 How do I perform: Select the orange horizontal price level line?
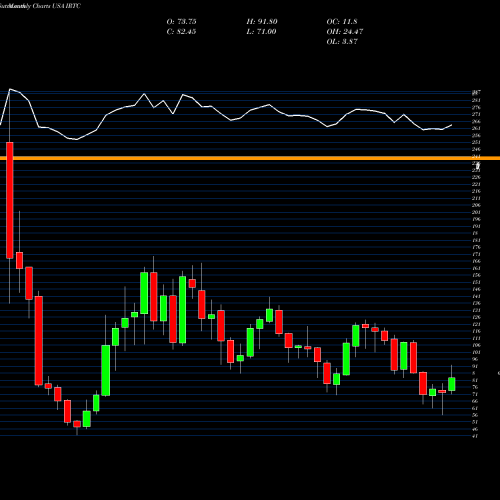tap(250, 158)
